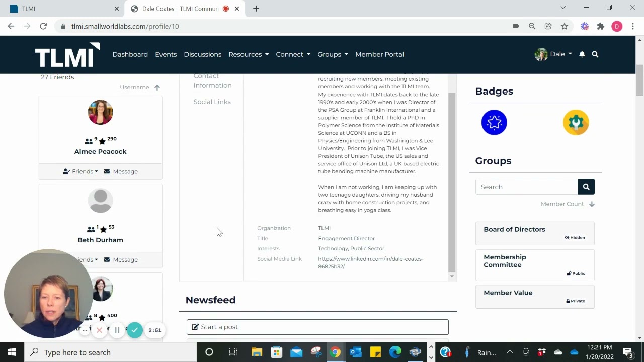Sort friends by Username arrow

click(157, 87)
